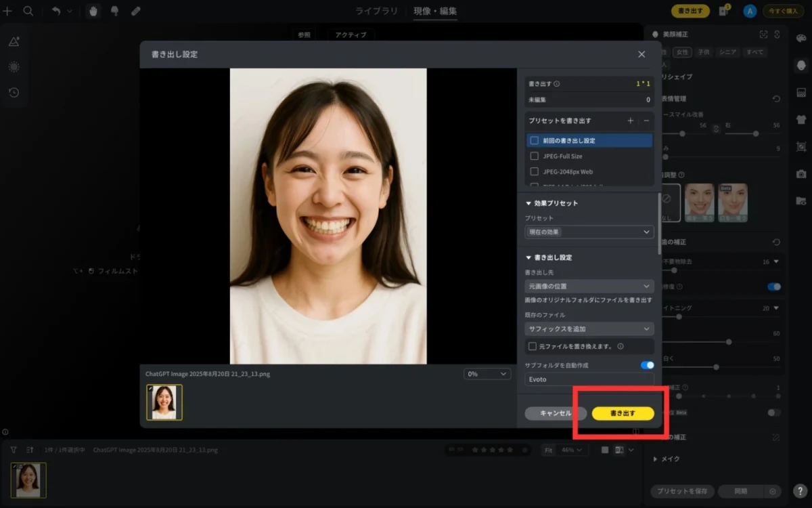
Task: Open the color palette panel icon
Action: coord(801,38)
